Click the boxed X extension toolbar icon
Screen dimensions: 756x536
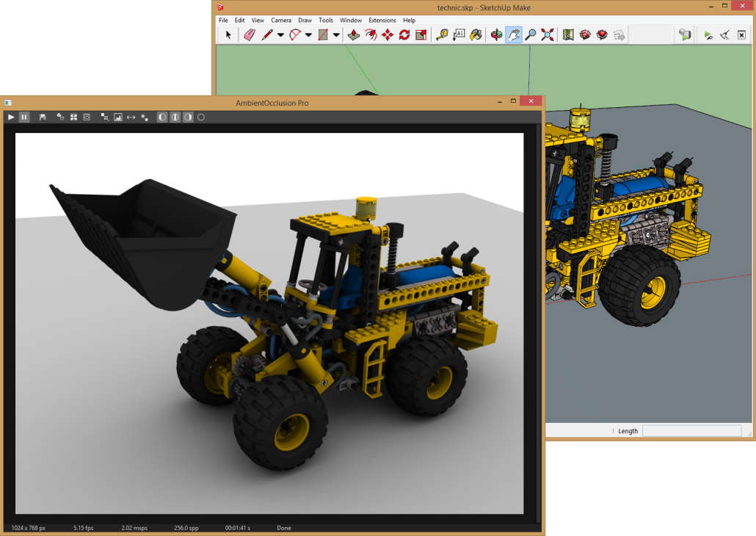click(741, 35)
